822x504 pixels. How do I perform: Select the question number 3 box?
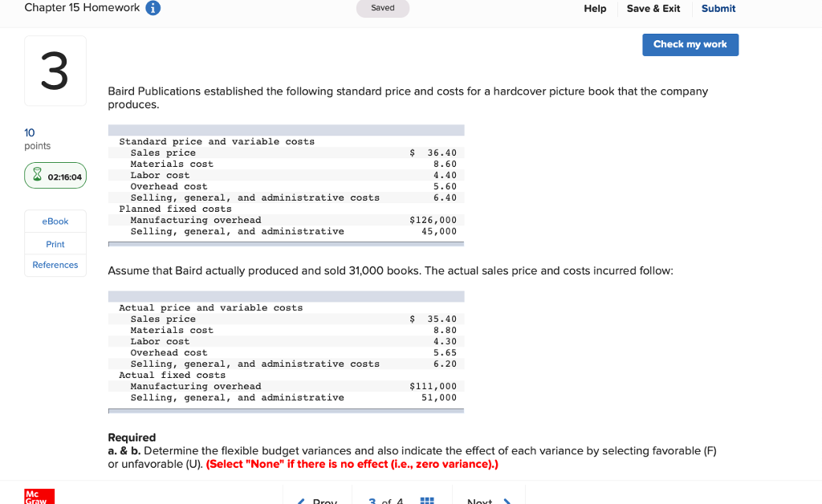(55, 71)
